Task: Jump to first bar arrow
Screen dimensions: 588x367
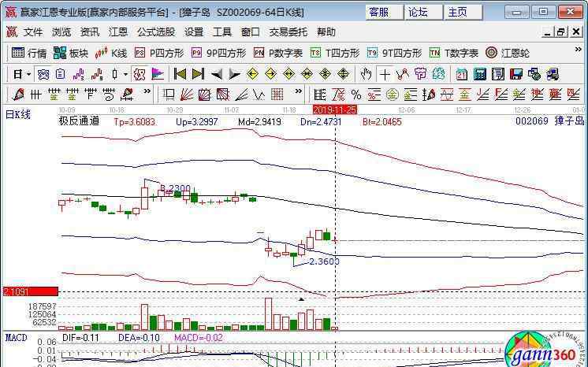Action: [180, 74]
